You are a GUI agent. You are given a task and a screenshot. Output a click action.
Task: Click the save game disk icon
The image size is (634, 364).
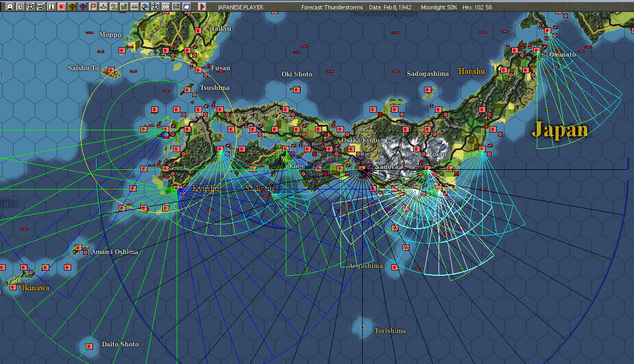point(9,7)
